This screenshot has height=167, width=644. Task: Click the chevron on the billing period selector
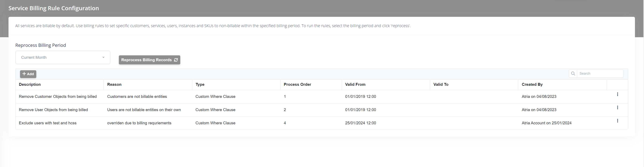point(103,57)
